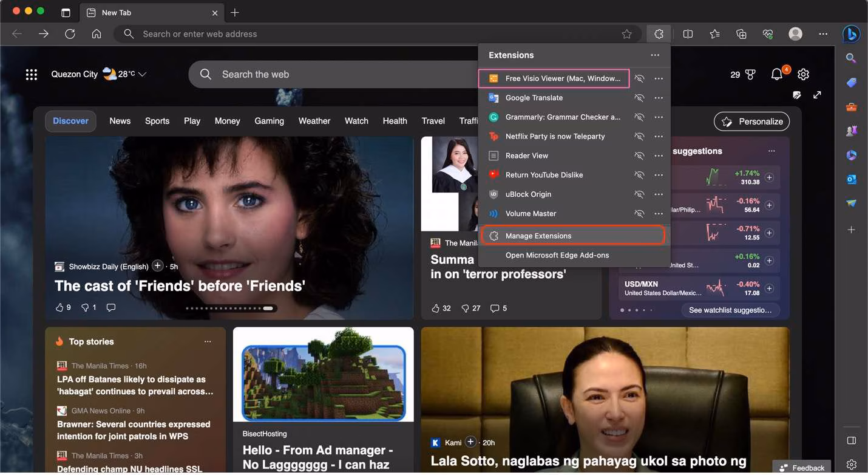This screenshot has width=868, height=475.
Task: Click the Personalize button
Action: pyautogui.click(x=751, y=121)
